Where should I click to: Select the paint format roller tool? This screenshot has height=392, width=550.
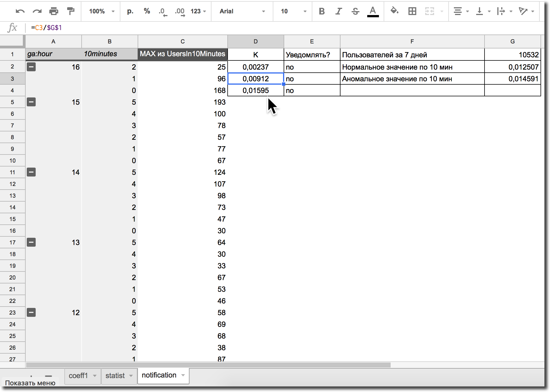(71, 11)
